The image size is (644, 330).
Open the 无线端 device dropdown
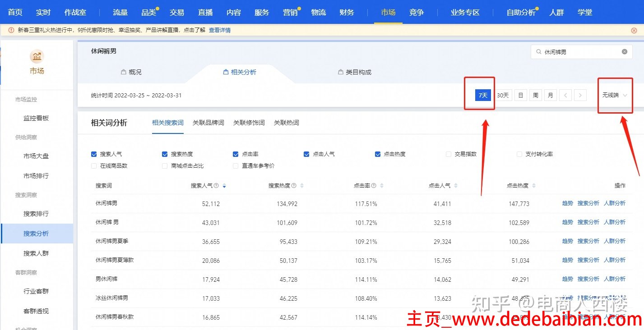615,95
